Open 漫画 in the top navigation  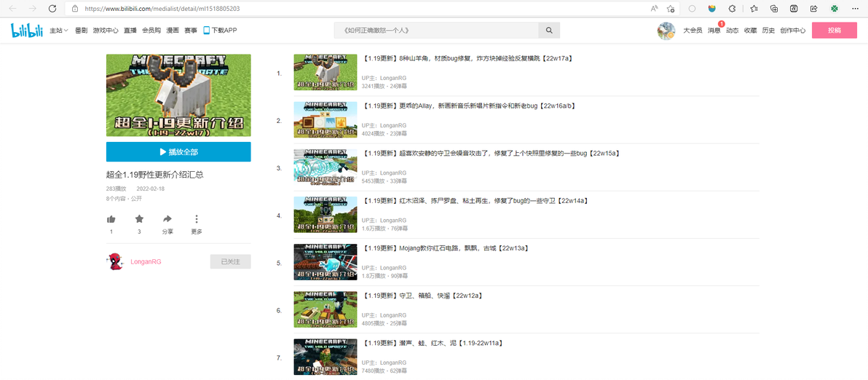(x=172, y=31)
